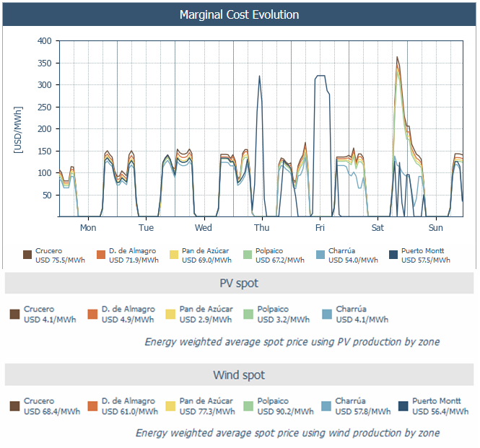Click the Tue label on x-axis

point(146,228)
